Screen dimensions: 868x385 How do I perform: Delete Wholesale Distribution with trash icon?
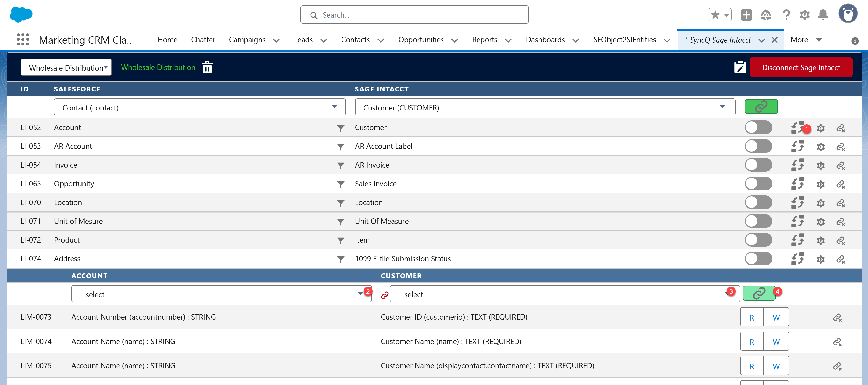tap(207, 67)
